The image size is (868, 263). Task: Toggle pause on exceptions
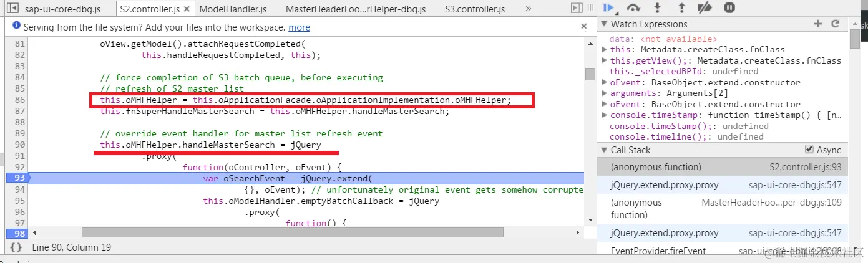[x=729, y=8]
